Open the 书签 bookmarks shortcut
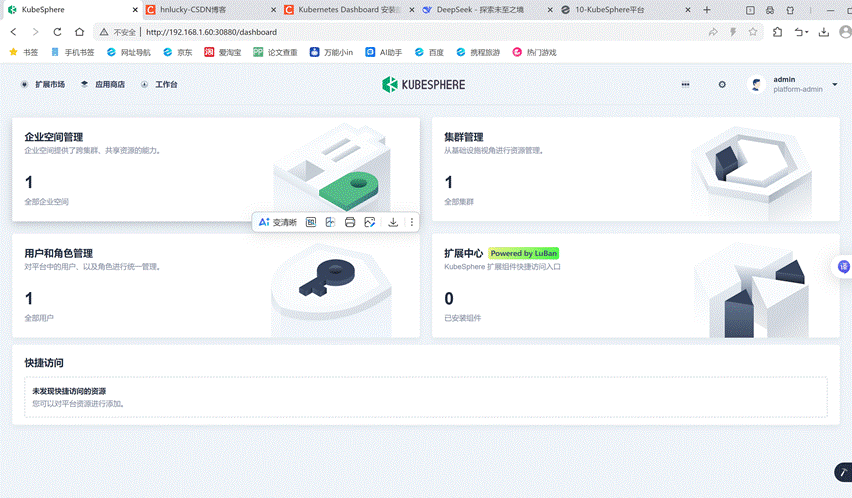Image resolution: width=852 pixels, height=498 pixels. click(24, 52)
